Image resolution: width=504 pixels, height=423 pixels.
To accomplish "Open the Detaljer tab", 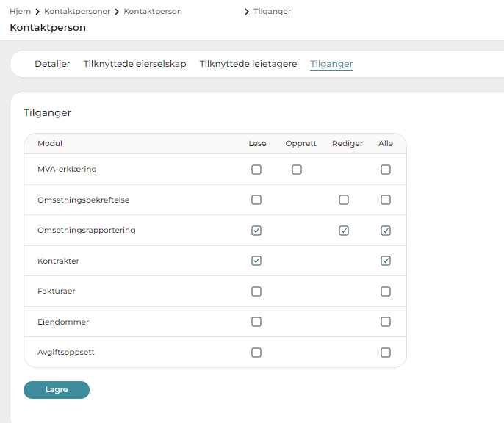I will pos(52,64).
